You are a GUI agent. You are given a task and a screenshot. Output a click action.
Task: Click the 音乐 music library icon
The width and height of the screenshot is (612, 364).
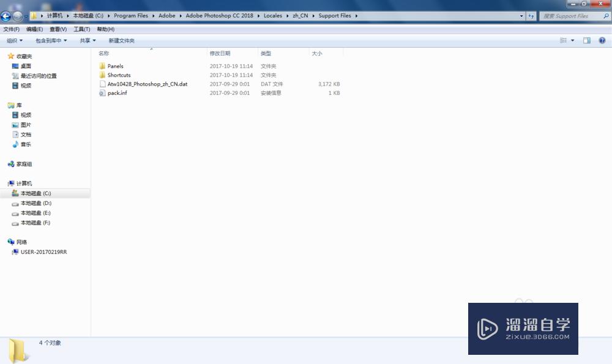tap(15, 144)
